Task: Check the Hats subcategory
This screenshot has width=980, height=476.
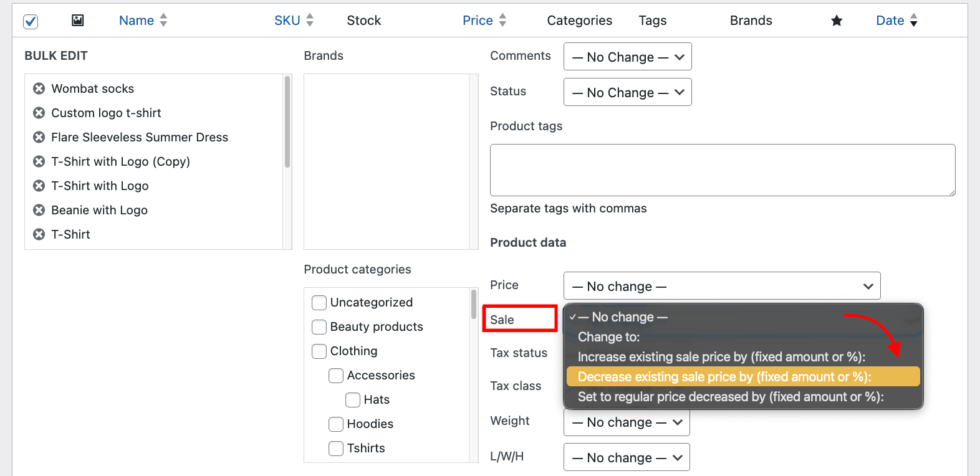Action: [353, 400]
